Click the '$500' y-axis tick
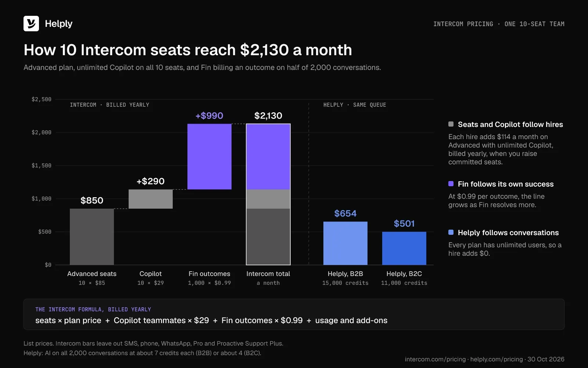 point(45,232)
